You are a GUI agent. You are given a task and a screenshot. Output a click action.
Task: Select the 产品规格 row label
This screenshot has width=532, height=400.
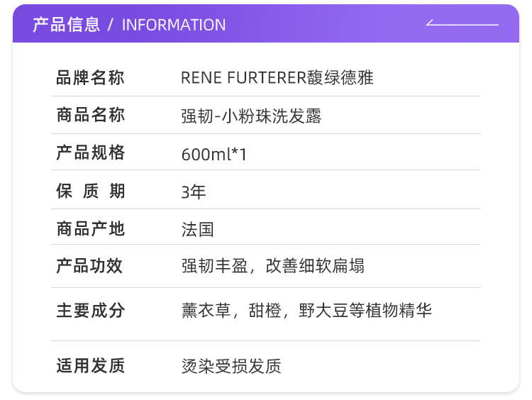click(90, 153)
